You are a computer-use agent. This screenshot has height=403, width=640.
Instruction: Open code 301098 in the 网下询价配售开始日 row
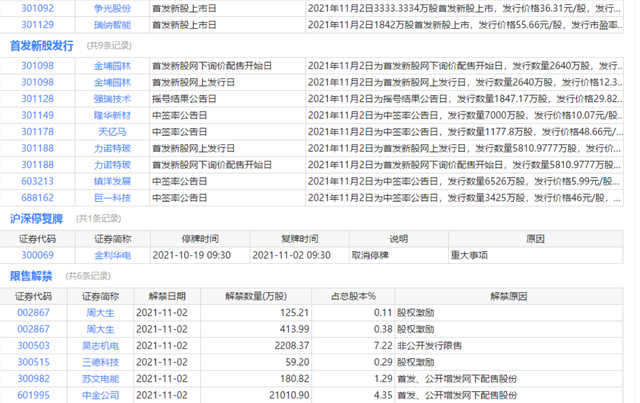pos(38,66)
